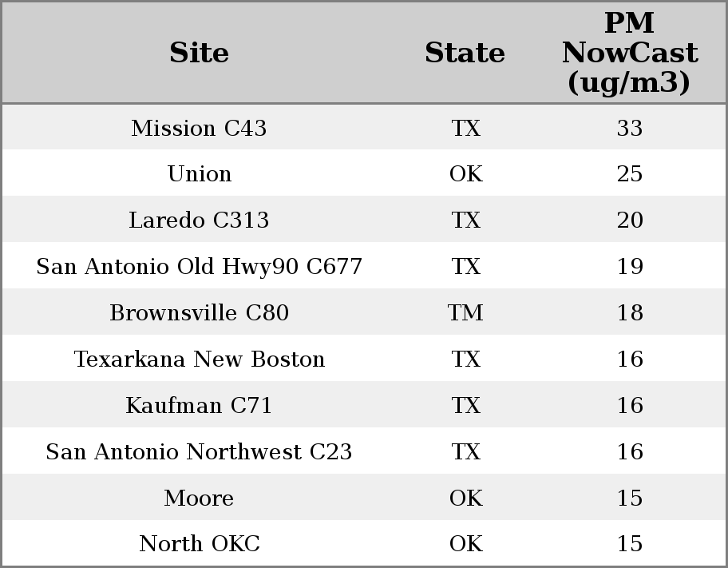
Task: Click the Moore site cell
Action: [199, 498]
